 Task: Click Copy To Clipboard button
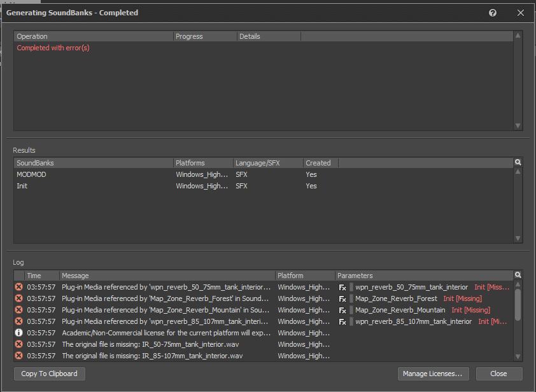(x=49, y=374)
